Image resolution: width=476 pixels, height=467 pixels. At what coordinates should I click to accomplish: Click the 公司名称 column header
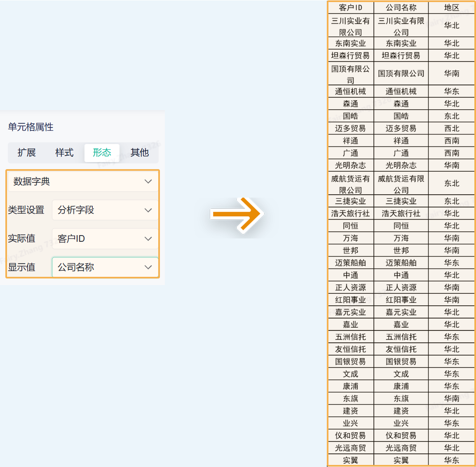click(401, 7)
